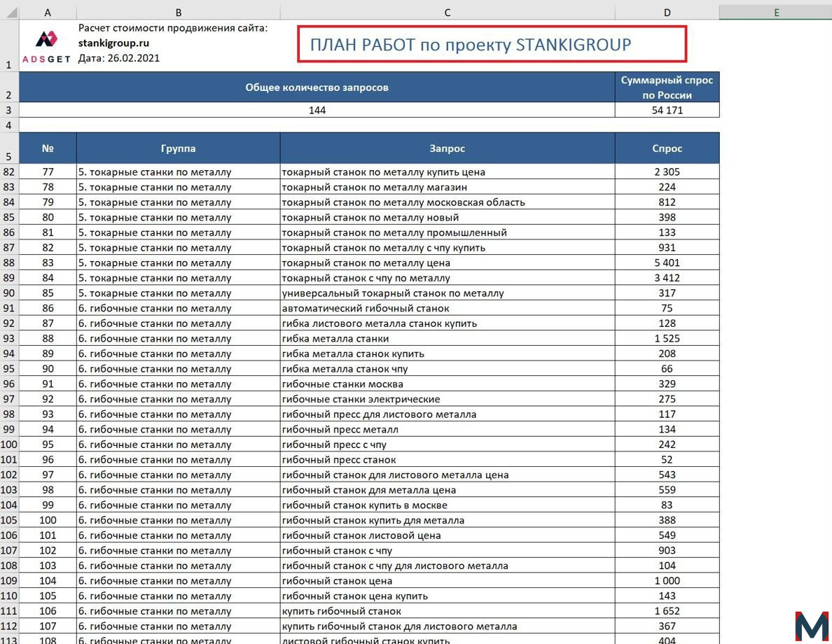832x644 pixels.
Task: Select row header 3
Action: 9,110
